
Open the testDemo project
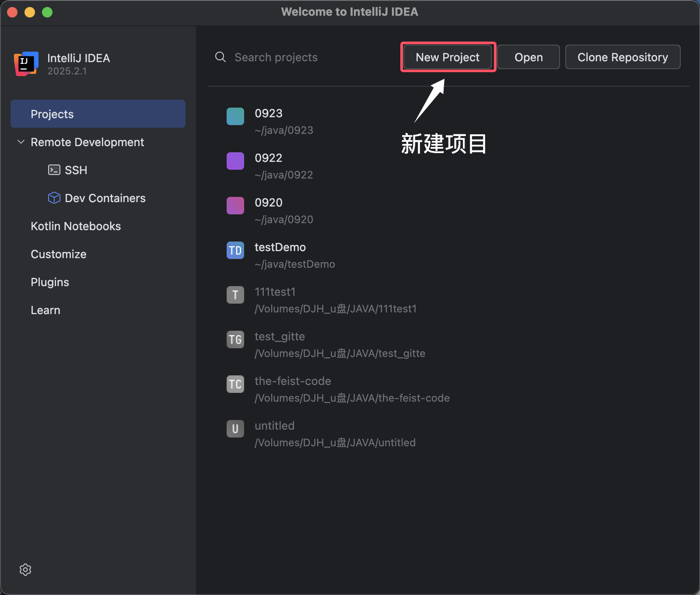click(280, 247)
